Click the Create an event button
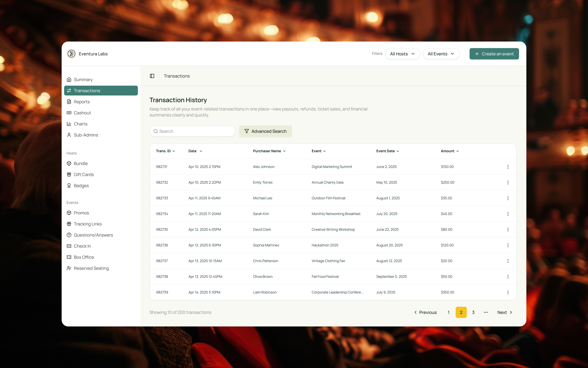Screen dimensions: 588x368 (494, 54)
